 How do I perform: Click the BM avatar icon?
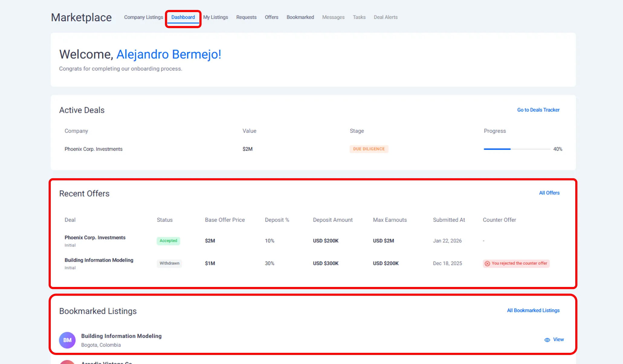(x=67, y=340)
